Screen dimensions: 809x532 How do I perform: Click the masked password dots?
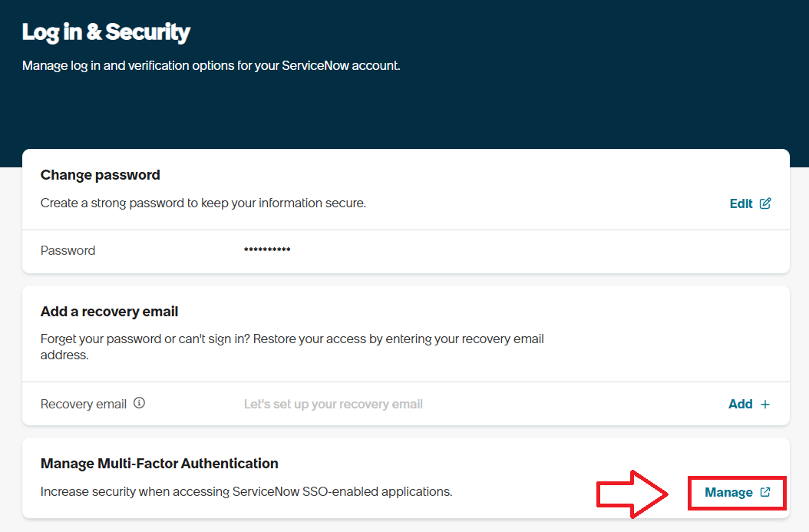(266, 250)
